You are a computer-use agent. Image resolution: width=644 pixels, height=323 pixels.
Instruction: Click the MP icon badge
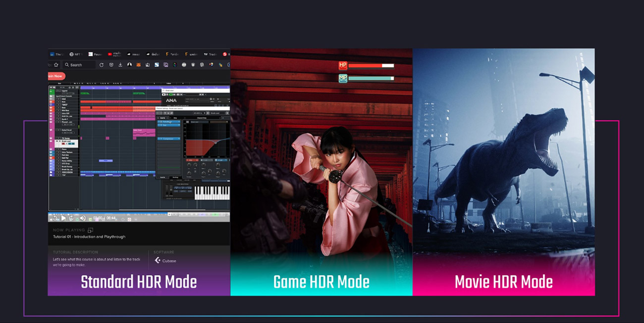pyautogui.click(x=343, y=78)
